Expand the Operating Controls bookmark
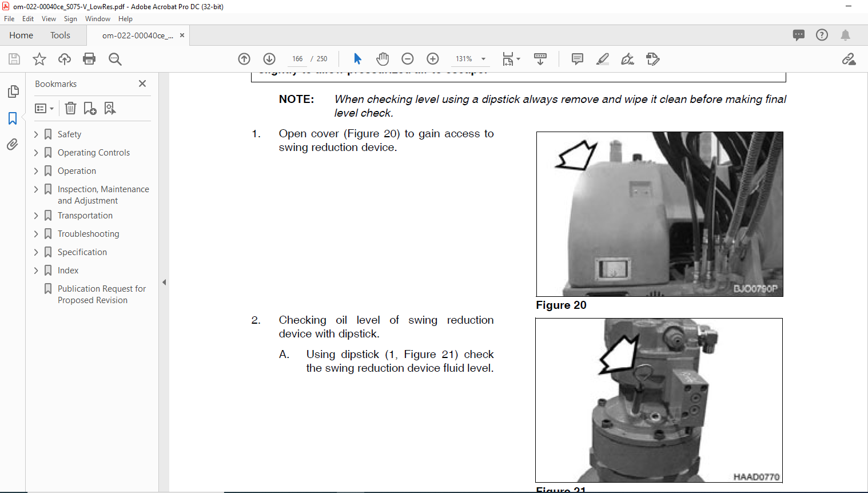 [x=36, y=153]
